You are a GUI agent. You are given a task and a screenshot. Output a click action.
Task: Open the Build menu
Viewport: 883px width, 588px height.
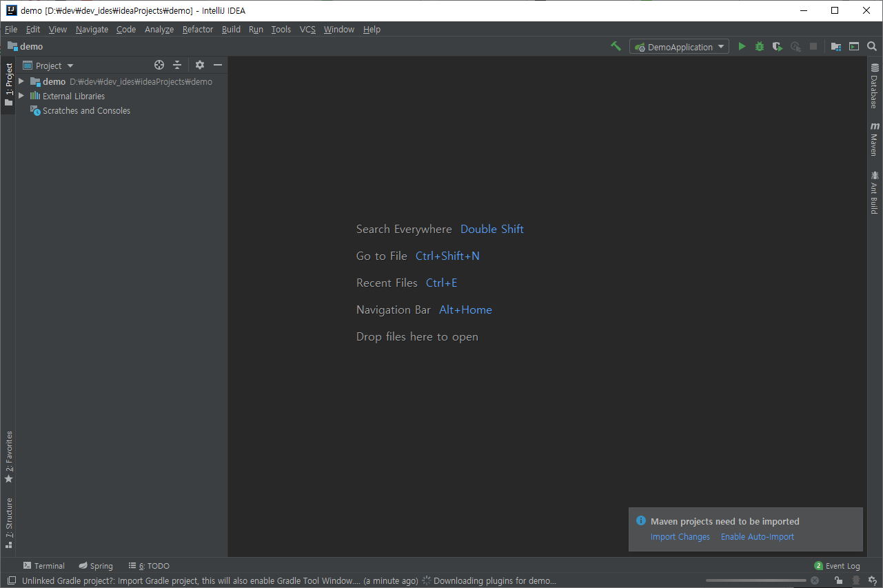tap(231, 29)
